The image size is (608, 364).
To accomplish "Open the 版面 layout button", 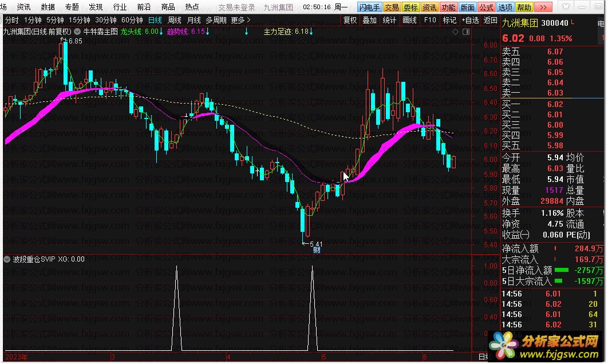I will point(468,7).
